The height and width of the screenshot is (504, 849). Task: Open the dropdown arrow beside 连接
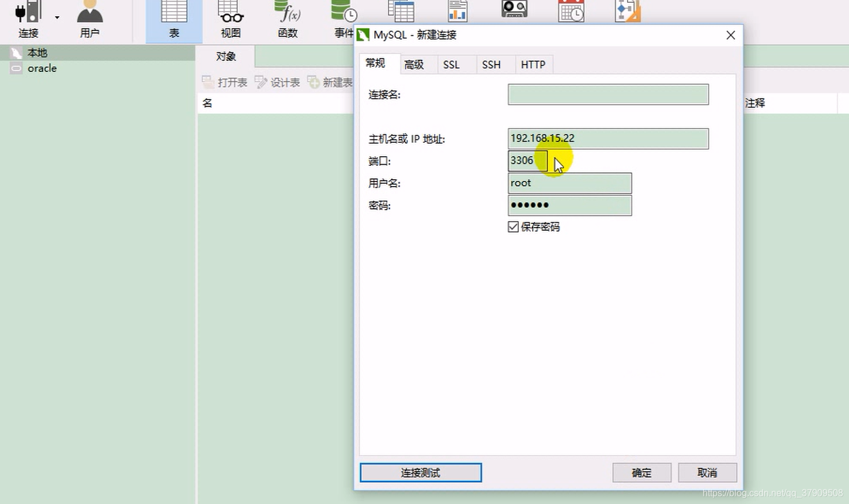pos(57,18)
